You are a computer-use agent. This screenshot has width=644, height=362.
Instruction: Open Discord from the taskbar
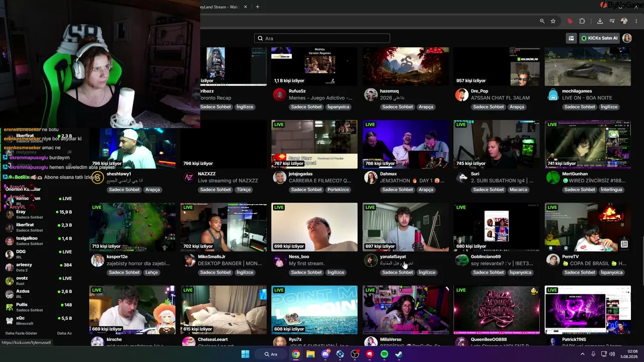tap(325, 354)
